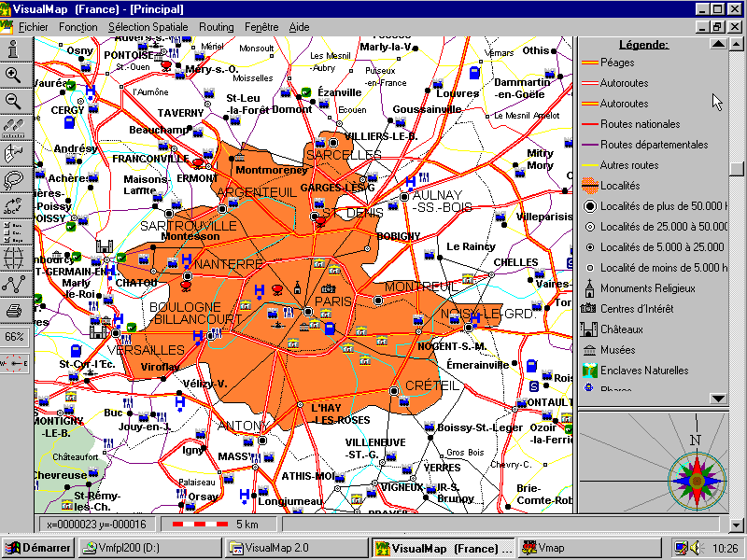Click the PARIS label on the map
This screenshot has height=560, width=747.
pyautogui.click(x=333, y=301)
